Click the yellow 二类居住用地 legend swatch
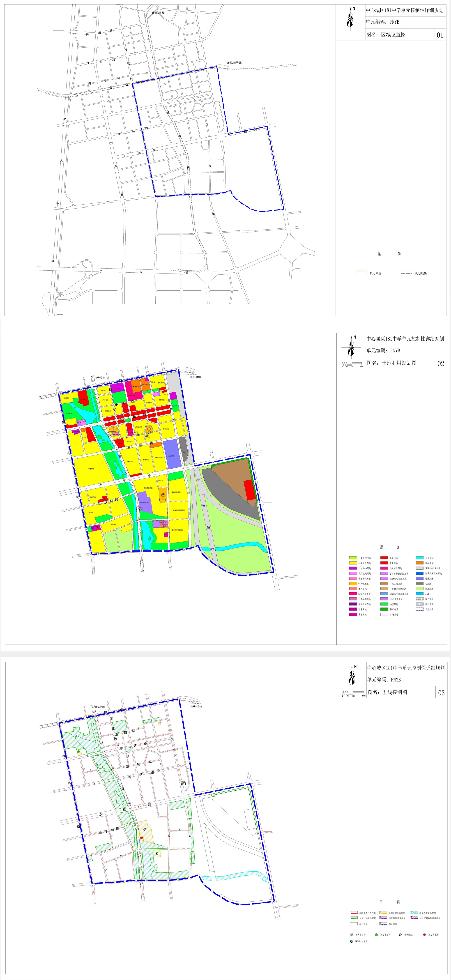This screenshot has height=980, width=451. (353, 563)
